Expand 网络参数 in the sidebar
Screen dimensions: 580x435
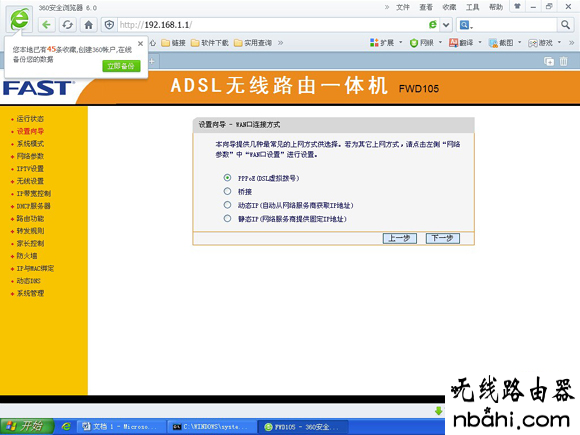pyautogui.click(x=30, y=156)
